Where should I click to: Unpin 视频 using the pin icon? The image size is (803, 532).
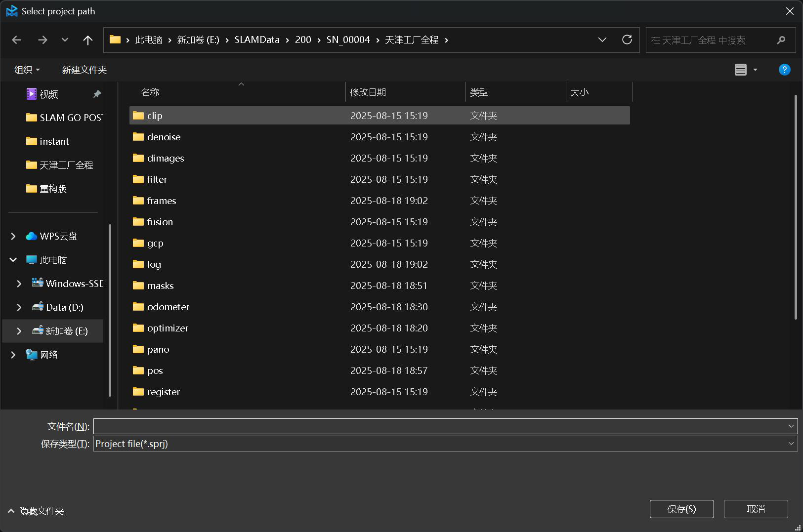[x=97, y=94]
